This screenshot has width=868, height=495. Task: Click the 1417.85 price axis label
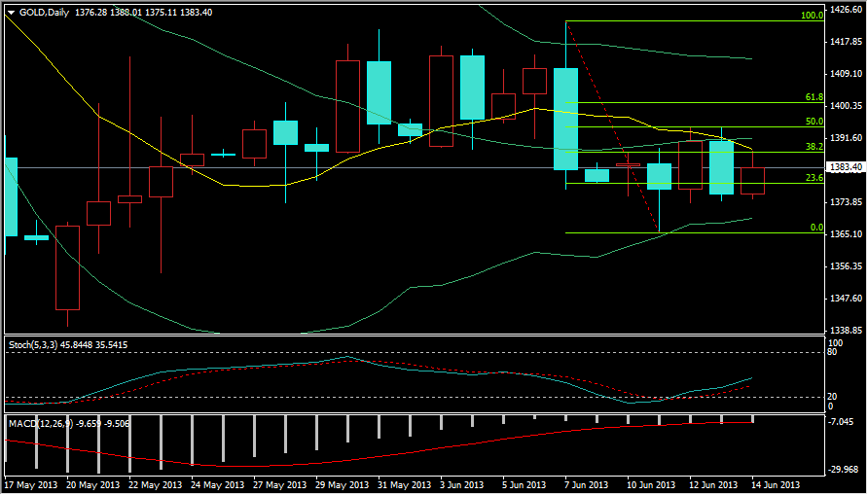[847, 42]
